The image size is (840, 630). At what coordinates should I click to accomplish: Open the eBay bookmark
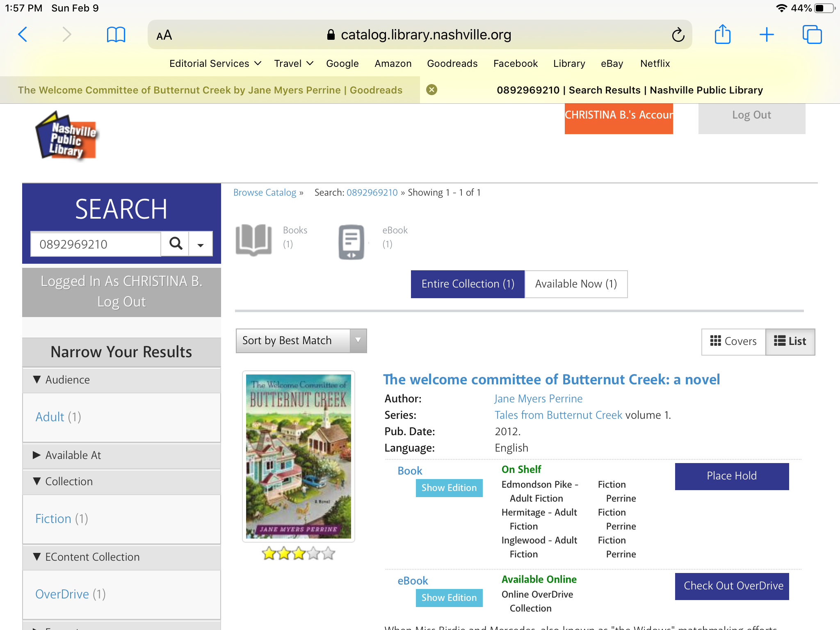coord(612,64)
